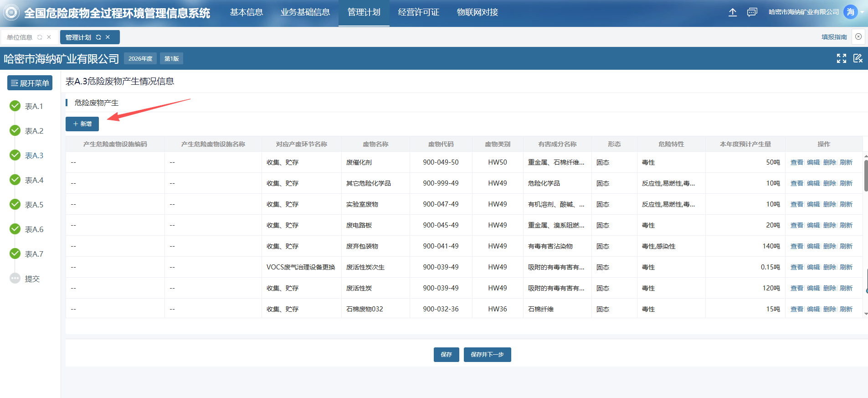Screen dimensions: 868x398
Task: Open the messages chat bubble icon
Action: point(752,12)
